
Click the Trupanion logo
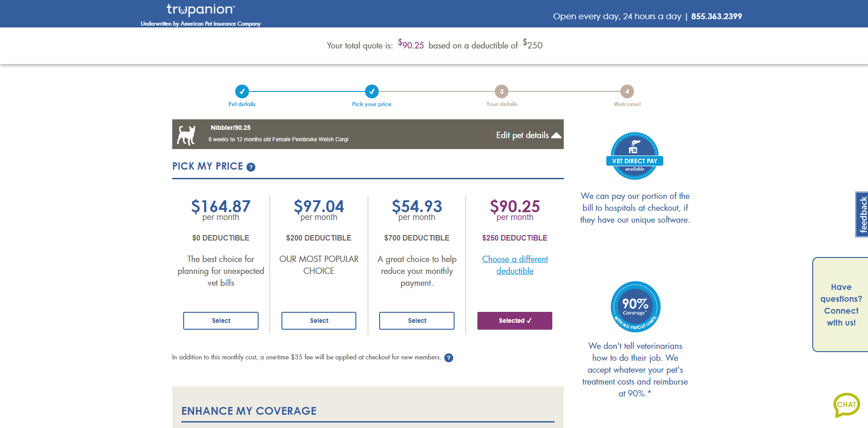click(200, 10)
